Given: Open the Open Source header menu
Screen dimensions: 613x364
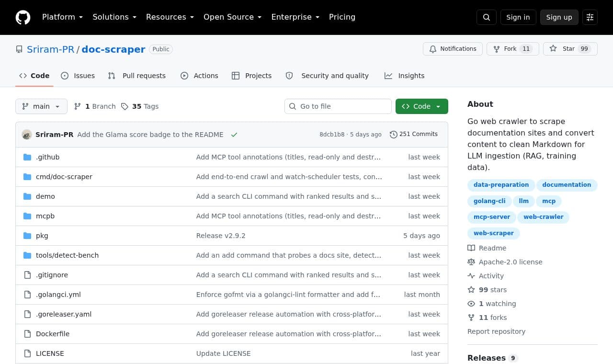Looking at the screenshot, I should (232, 17).
